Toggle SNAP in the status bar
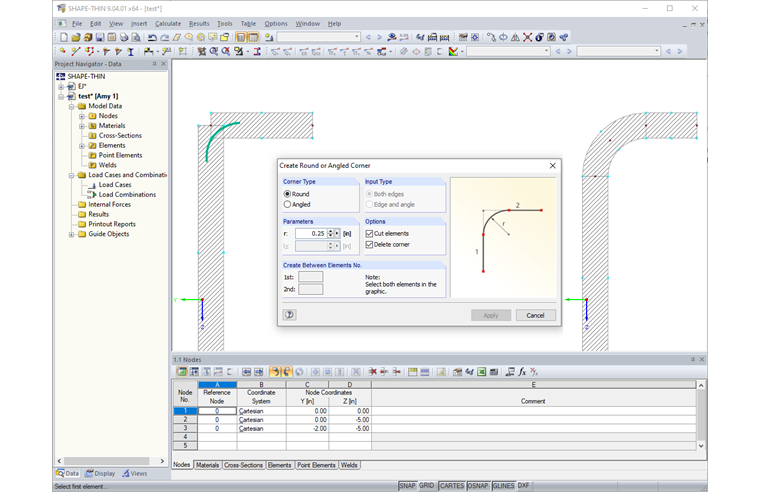Screen dimensions: 760x492 [407, 486]
